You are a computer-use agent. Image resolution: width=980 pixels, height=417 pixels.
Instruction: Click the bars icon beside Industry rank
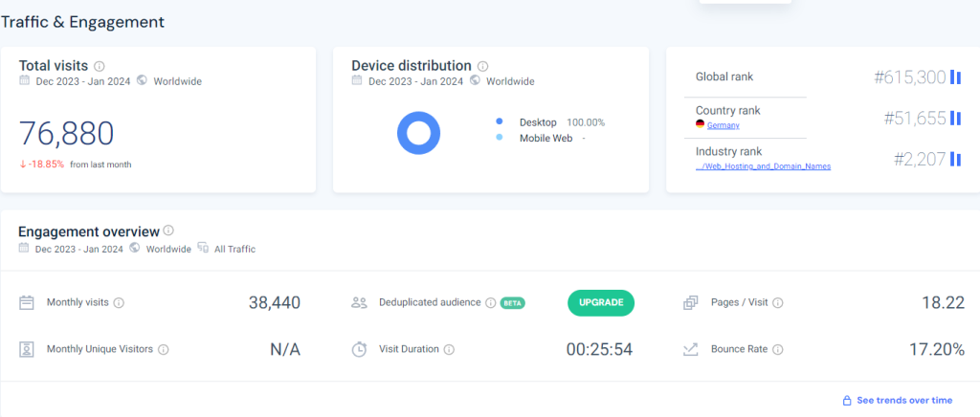(x=955, y=159)
